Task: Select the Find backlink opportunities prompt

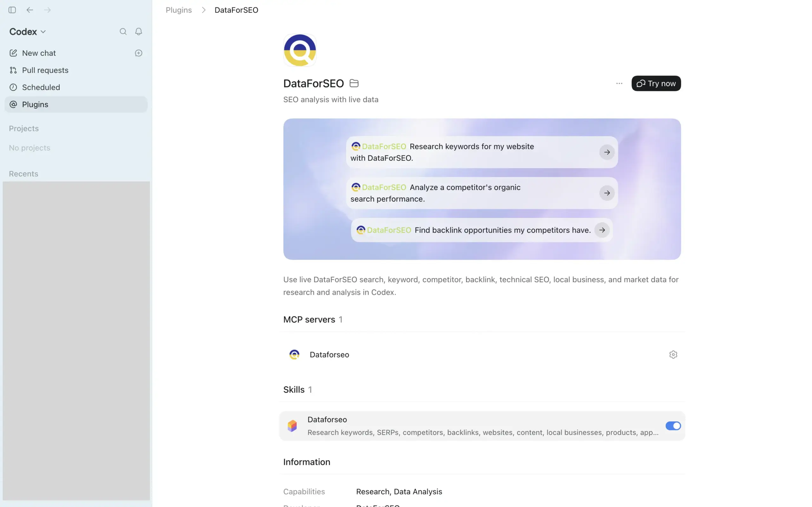Action: click(x=481, y=230)
